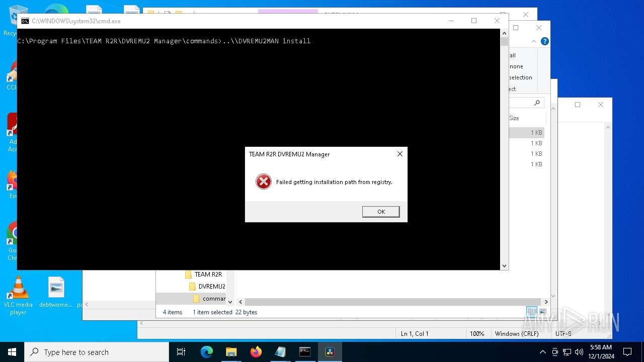Open File Explorer from the taskbar
644x362 pixels.
click(231, 352)
